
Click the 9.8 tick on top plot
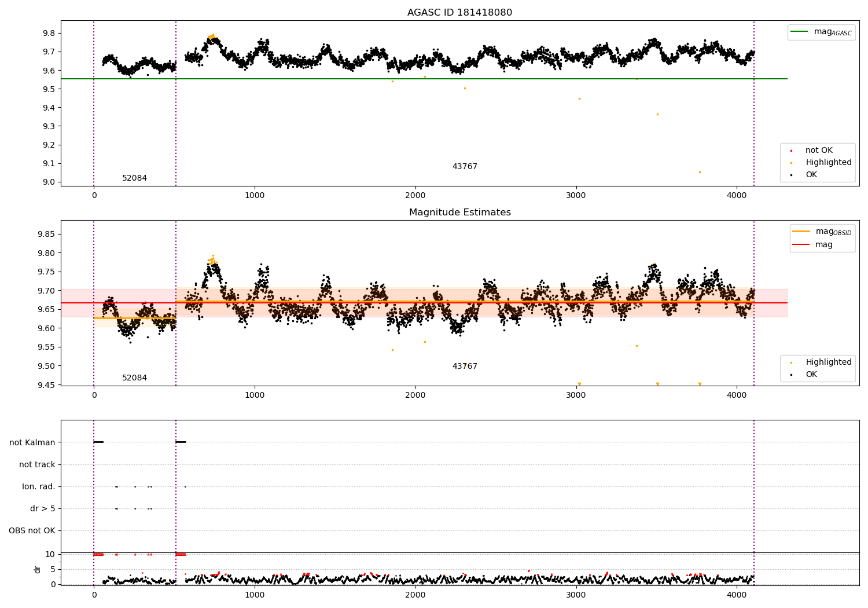tap(49, 34)
